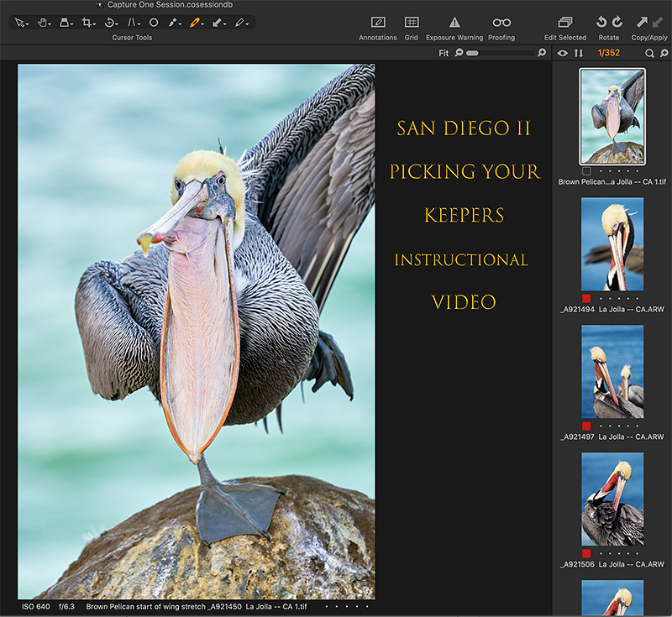Screen dimensions: 672x617
Task: Click the 'Cursor Tools' label
Action: click(x=132, y=38)
